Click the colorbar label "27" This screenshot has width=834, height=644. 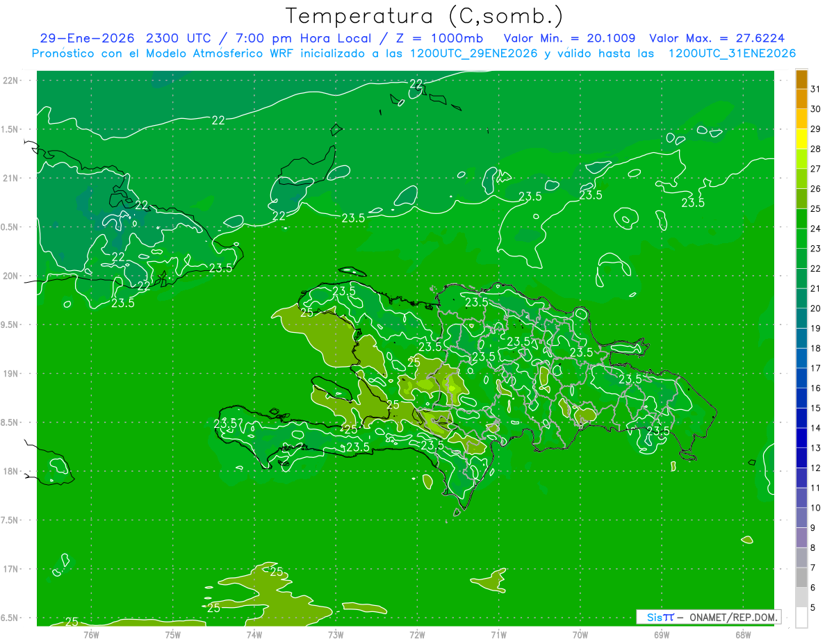(816, 169)
